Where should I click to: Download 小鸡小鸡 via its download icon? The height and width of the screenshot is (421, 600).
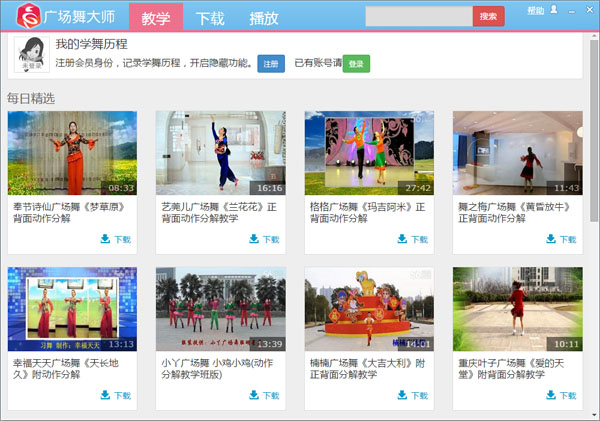(254, 395)
